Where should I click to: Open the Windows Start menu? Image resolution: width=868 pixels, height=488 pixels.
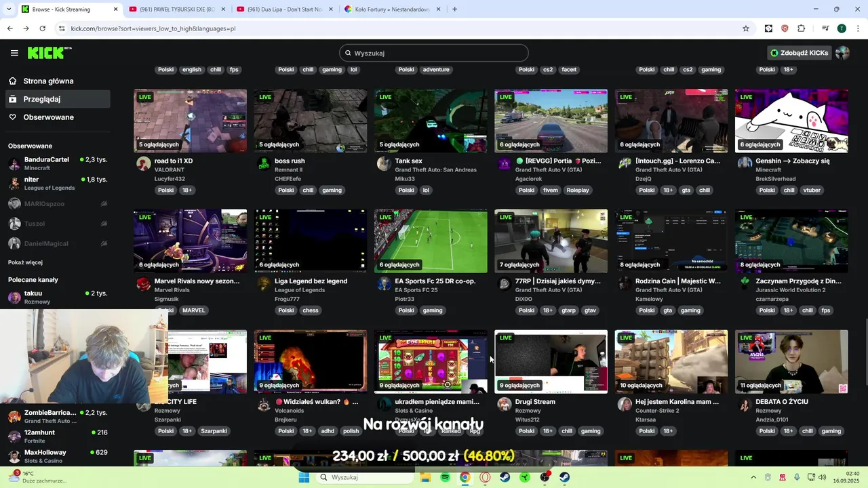click(x=304, y=477)
